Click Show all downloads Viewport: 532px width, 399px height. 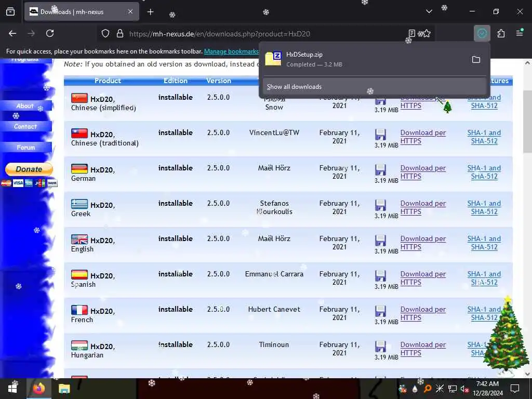click(374, 87)
